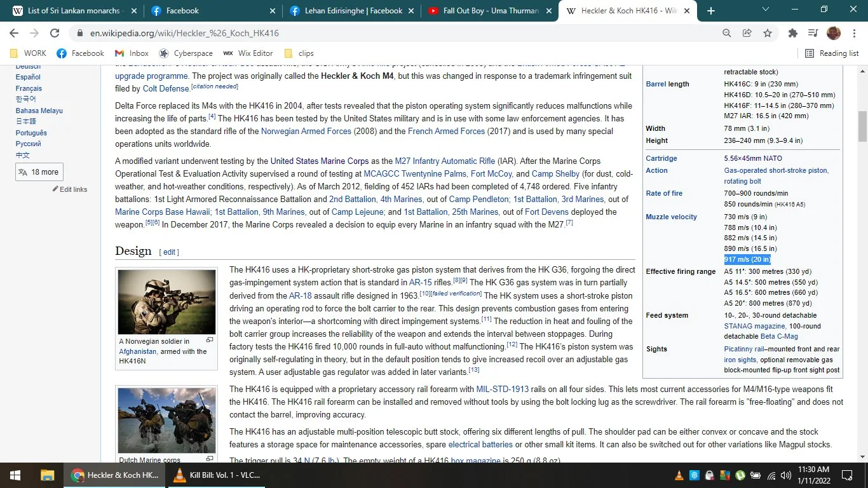Click the scrollbar down arrow

pos(862,456)
